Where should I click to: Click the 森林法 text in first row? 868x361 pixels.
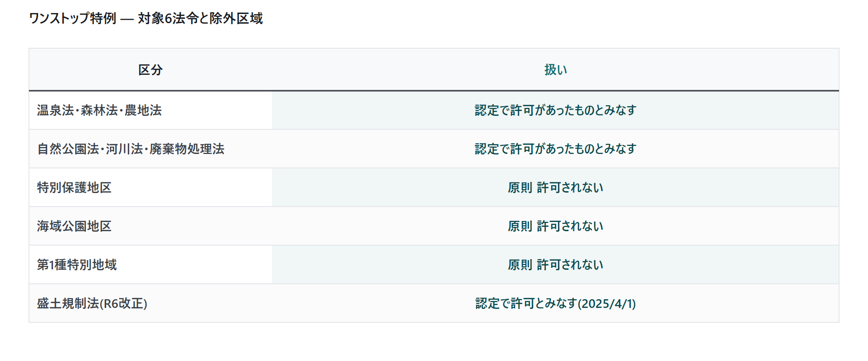tap(99, 110)
